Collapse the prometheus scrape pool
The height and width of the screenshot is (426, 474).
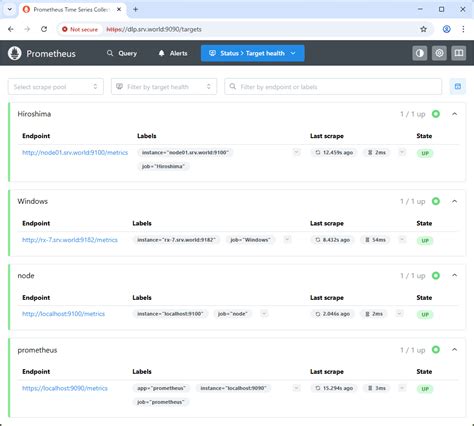tap(454, 350)
